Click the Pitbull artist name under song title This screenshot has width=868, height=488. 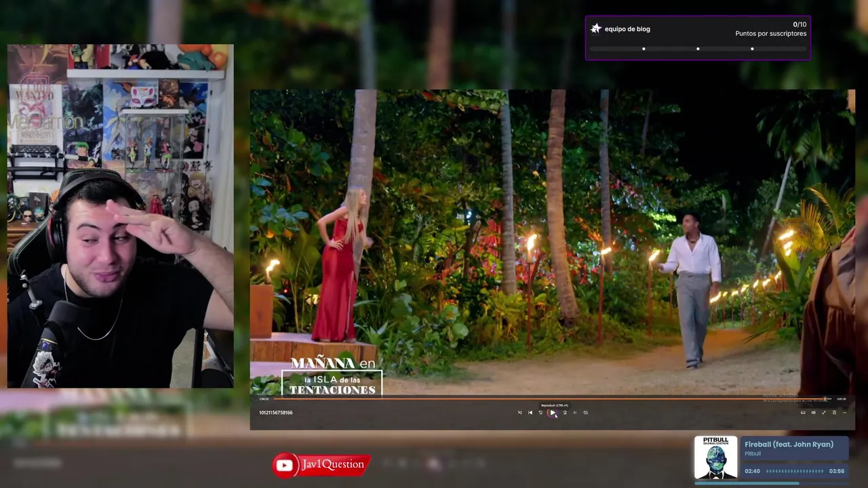[753, 453]
